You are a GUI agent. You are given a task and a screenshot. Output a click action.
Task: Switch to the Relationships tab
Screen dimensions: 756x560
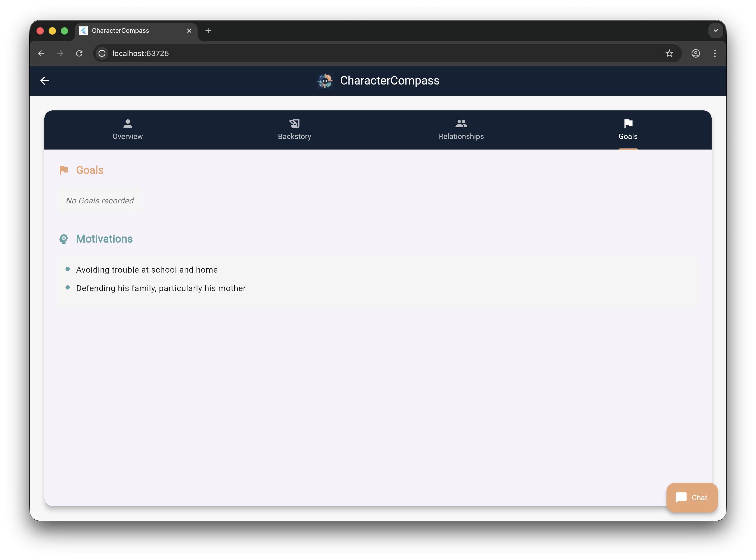click(461, 136)
